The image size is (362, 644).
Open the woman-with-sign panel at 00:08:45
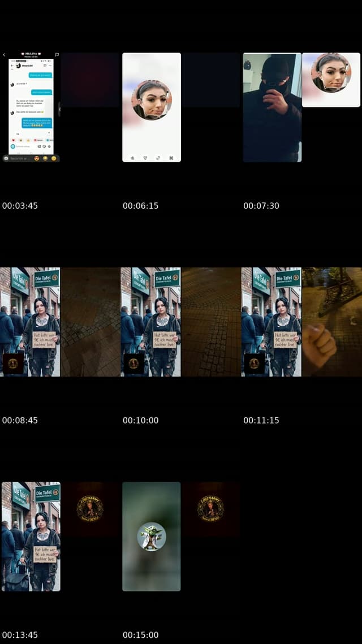[x=30, y=322]
